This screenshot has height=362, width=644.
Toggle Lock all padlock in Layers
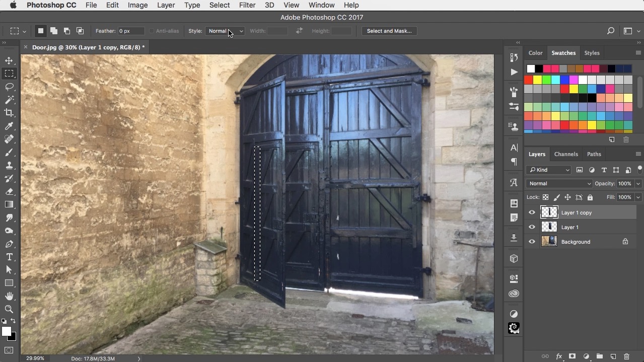590,197
